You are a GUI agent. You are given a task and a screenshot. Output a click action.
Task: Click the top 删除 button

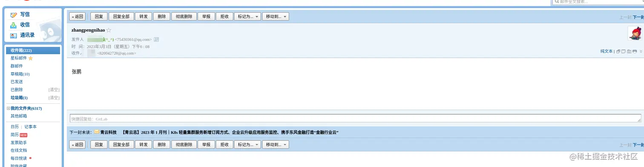coord(161,17)
